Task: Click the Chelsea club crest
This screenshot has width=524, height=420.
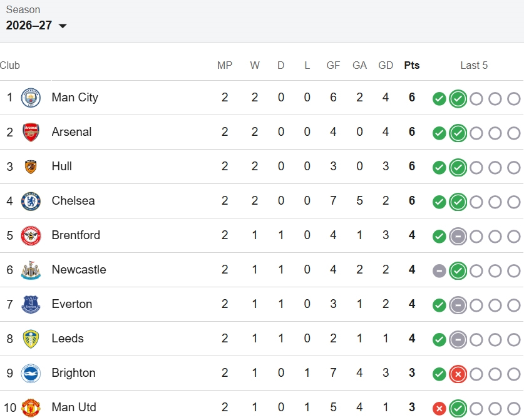Action: 31,201
